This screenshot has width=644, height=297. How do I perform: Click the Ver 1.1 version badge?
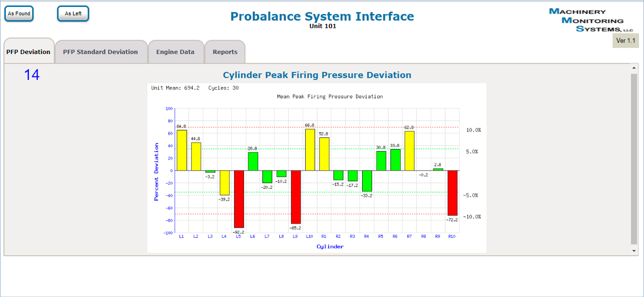tap(625, 40)
